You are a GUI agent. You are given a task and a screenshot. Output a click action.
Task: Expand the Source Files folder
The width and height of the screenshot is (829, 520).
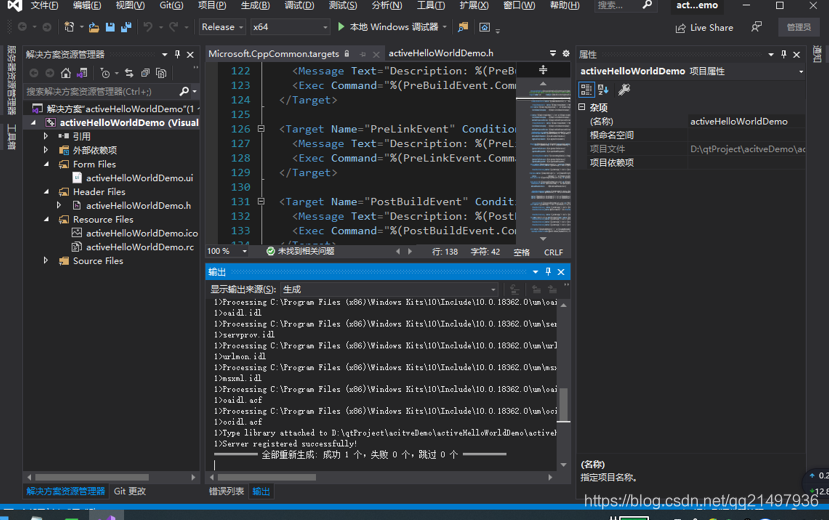coord(46,261)
